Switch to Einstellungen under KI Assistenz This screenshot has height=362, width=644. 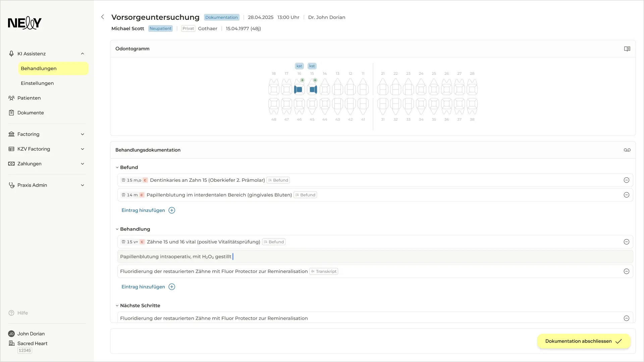pos(37,83)
